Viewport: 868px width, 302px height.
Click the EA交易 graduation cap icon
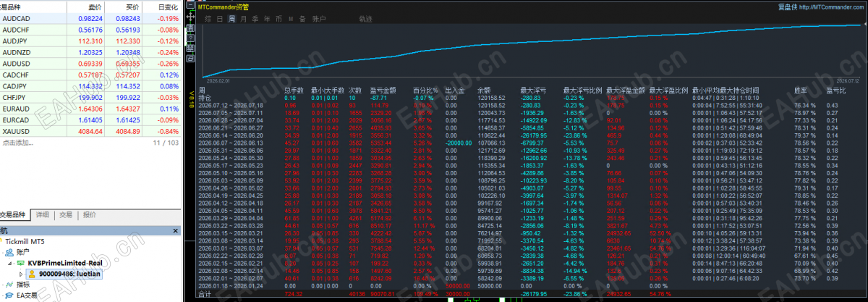click(x=9, y=295)
